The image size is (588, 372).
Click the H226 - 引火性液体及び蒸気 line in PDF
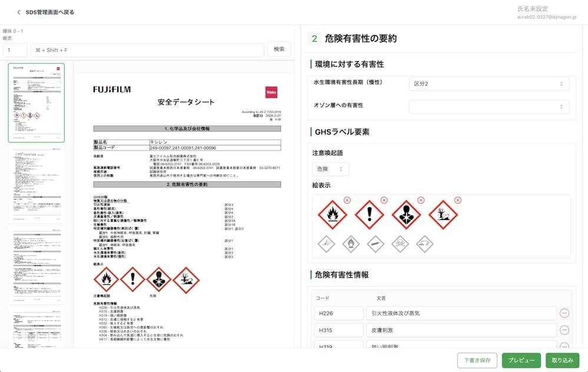(119, 307)
